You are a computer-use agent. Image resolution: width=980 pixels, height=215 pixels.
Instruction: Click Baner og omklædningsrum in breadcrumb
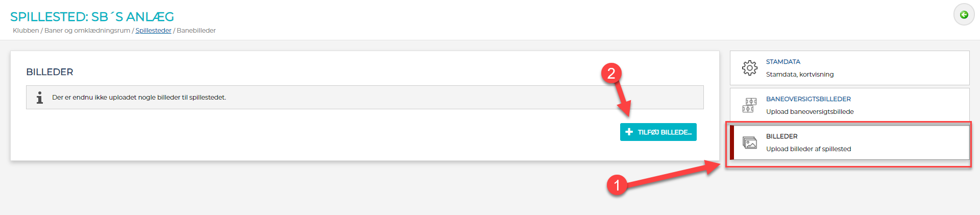click(87, 31)
